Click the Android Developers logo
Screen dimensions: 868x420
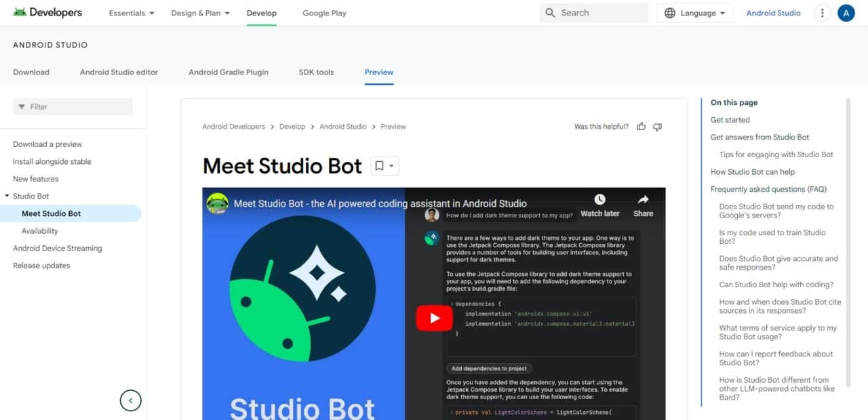click(47, 13)
